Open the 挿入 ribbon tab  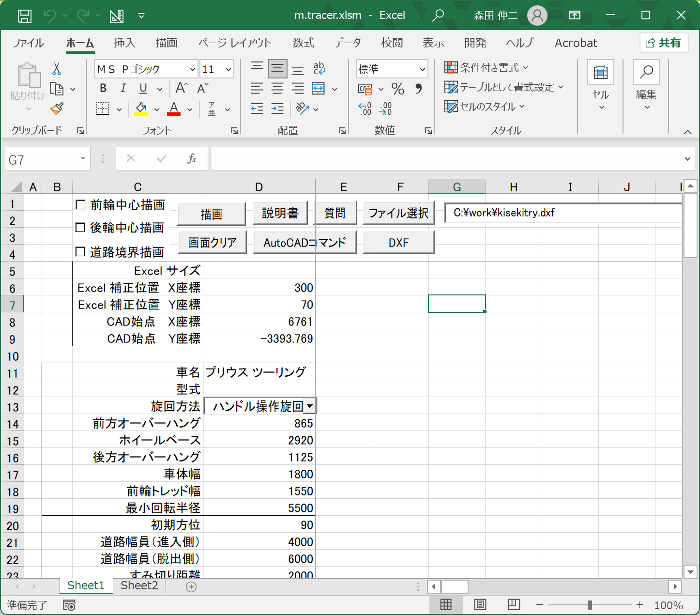point(124,43)
